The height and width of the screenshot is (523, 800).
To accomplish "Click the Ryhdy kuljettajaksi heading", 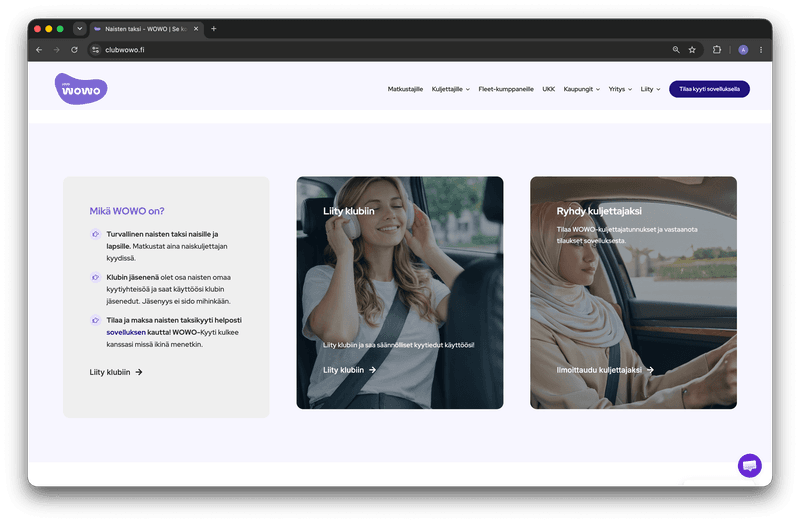I will pos(599,211).
